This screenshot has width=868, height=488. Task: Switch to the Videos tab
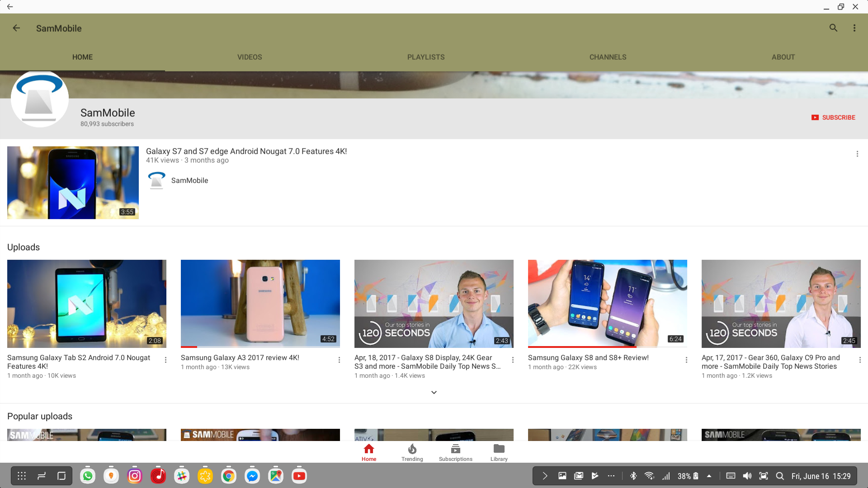pos(250,57)
